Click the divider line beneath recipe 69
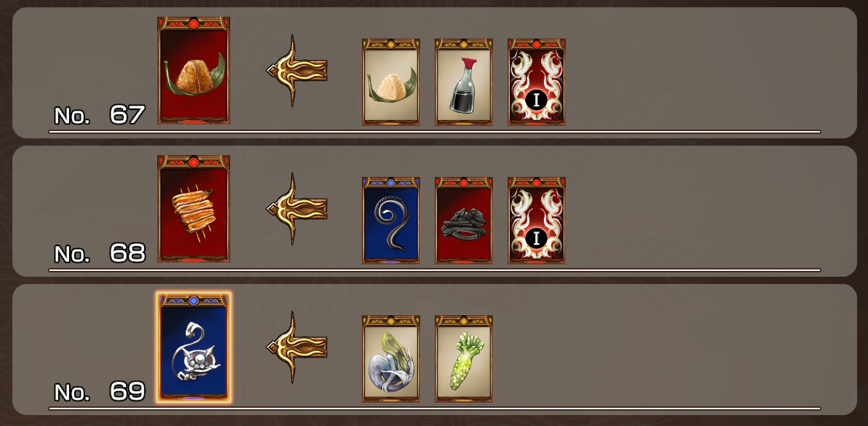The height and width of the screenshot is (426, 868). [x=435, y=409]
